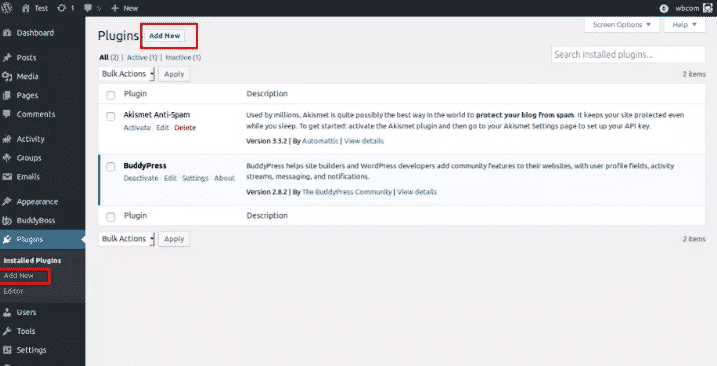717x366 pixels.
Task: Click the Add New button beside Plugins
Action: [x=165, y=36]
